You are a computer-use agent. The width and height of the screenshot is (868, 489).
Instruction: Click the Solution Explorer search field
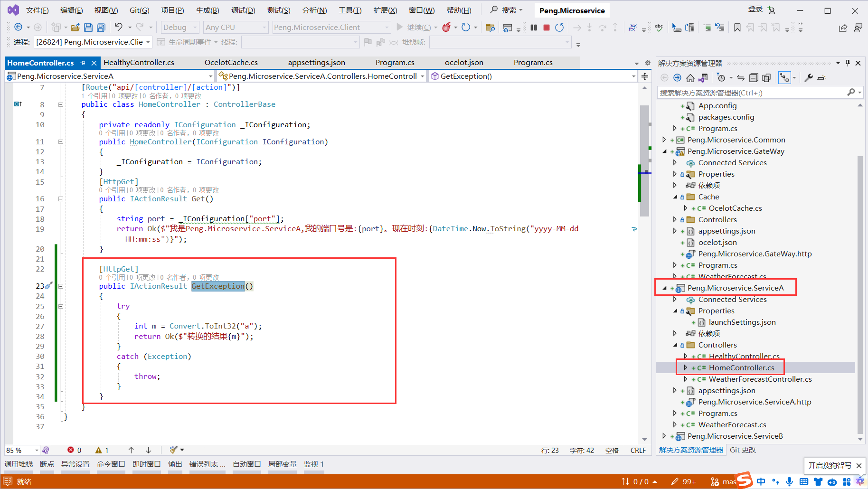[x=751, y=93]
